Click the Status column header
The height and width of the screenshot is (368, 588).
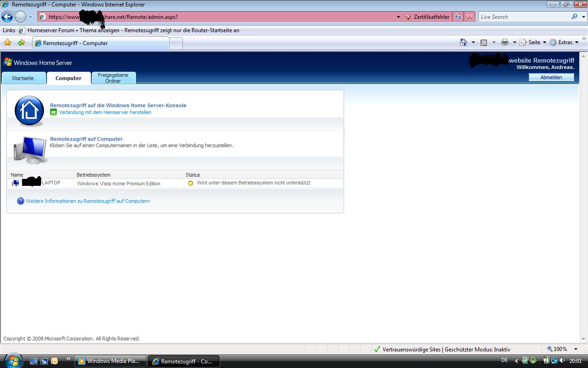pyautogui.click(x=193, y=175)
